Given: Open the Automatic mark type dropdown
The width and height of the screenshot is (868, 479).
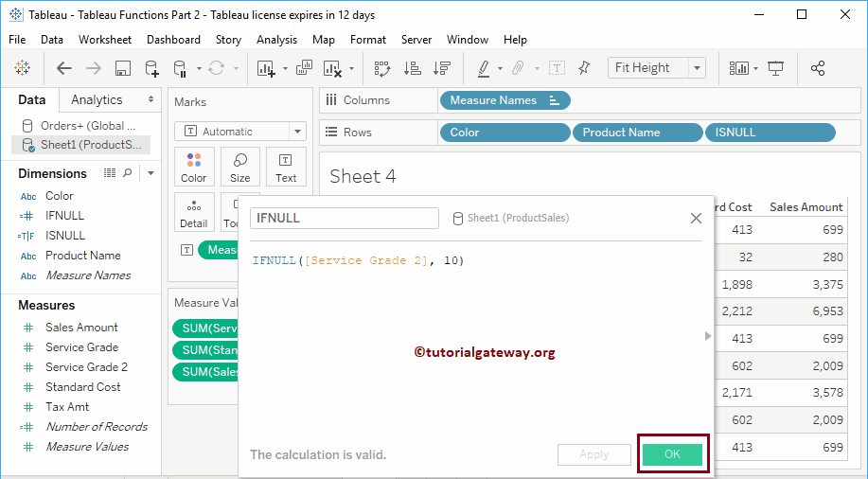Looking at the screenshot, I should (x=297, y=132).
